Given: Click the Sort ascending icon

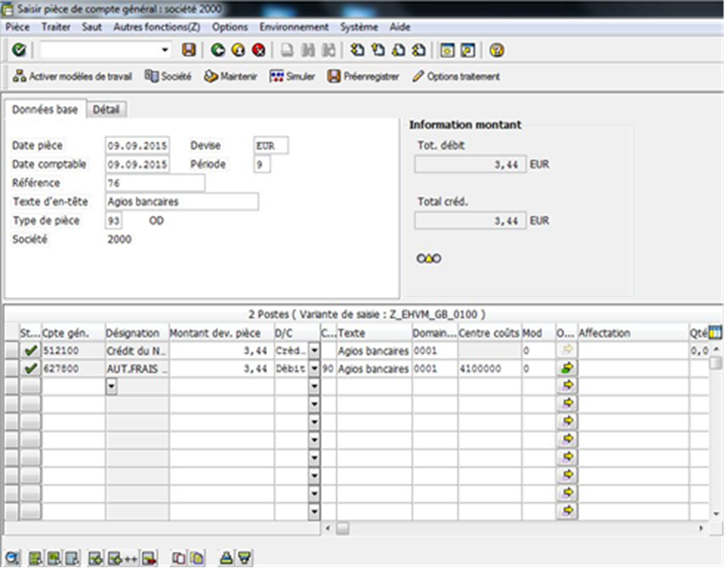Looking at the screenshot, I should click(x=226, y=558).
